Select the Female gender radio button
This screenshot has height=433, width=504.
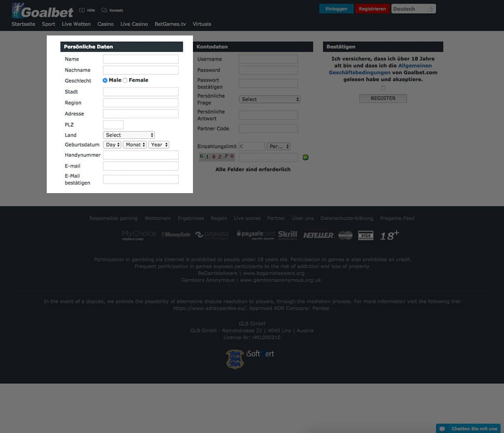(126, 80)
